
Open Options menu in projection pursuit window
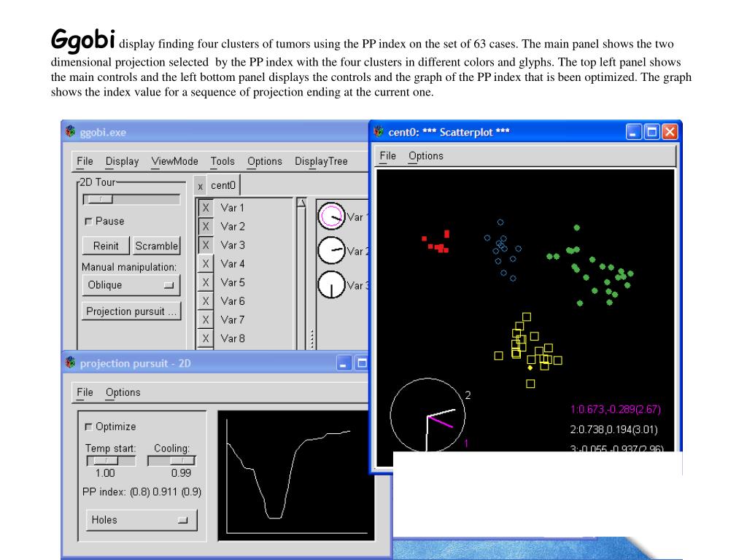click(123, 392)
